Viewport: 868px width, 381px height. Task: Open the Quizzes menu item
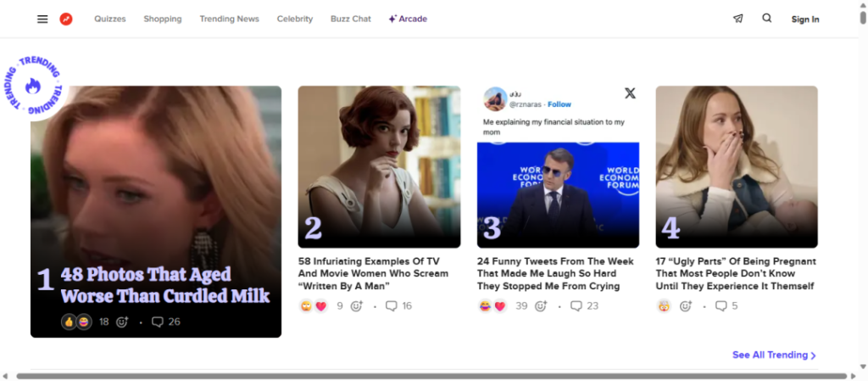click(110, 19)
